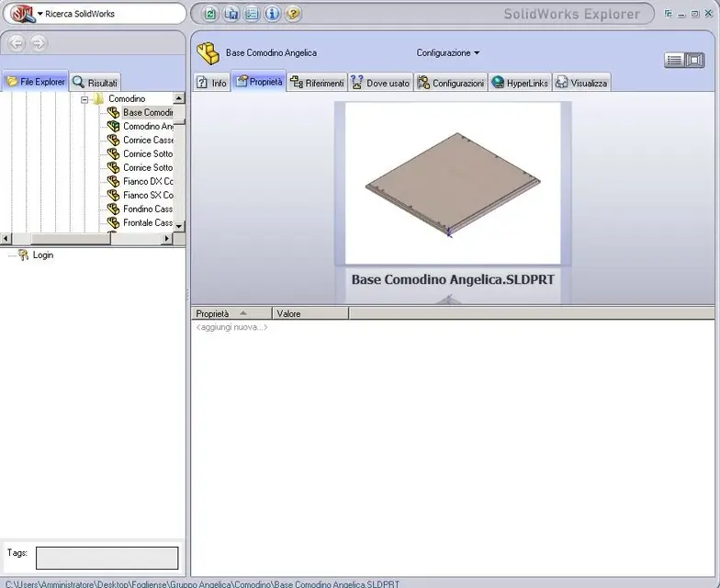720x588 pixels.
Task: Go back with the left arrow button
Action: tap(17, 43)
